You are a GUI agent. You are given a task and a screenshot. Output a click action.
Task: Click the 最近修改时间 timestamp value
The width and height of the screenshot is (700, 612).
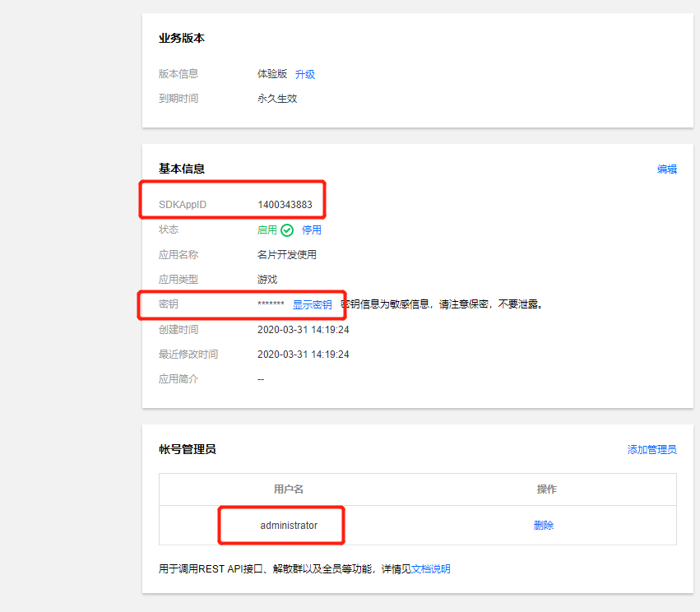point(304,354)
